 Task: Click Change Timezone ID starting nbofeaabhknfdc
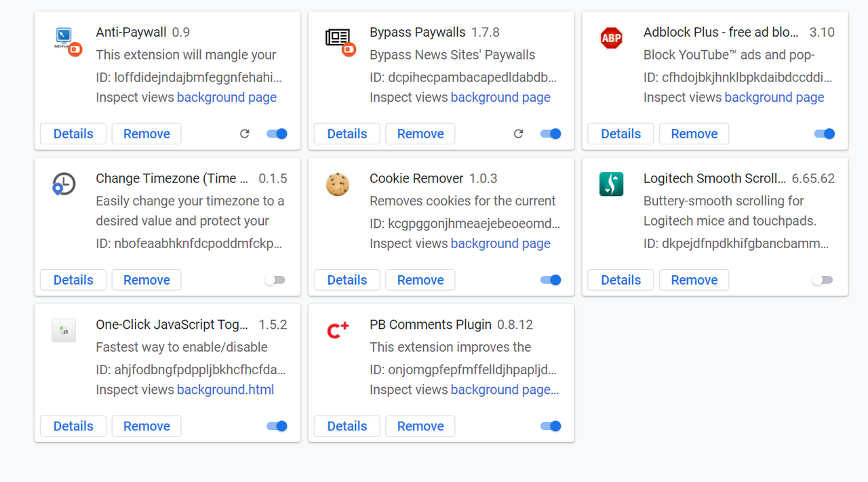tap(189, 243)
